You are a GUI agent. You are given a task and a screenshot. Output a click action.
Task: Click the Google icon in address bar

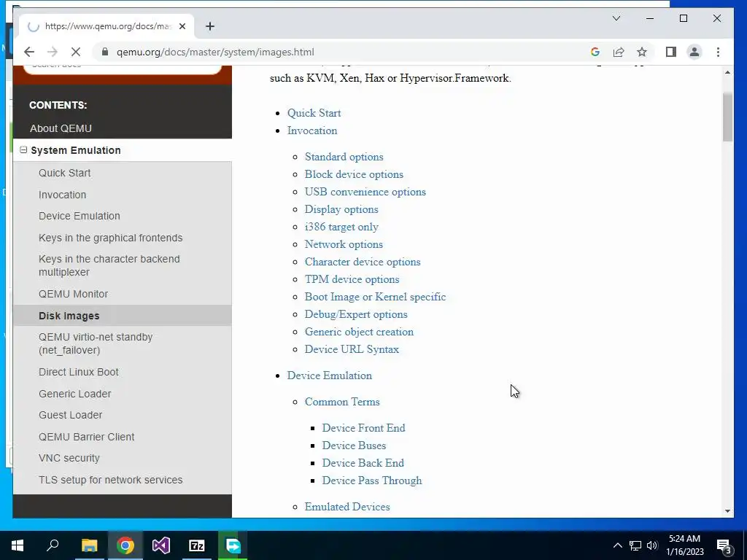(x=595, y=52)
